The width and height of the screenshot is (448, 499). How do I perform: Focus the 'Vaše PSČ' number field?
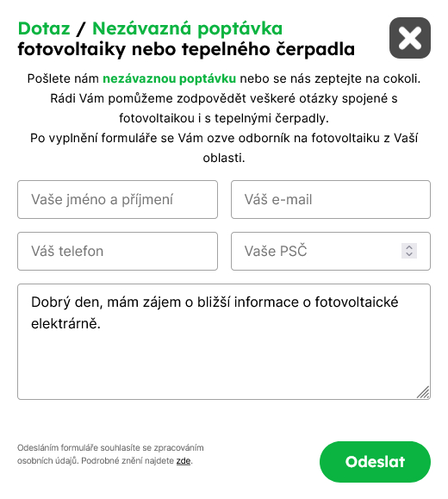click(x=331, y=251)
